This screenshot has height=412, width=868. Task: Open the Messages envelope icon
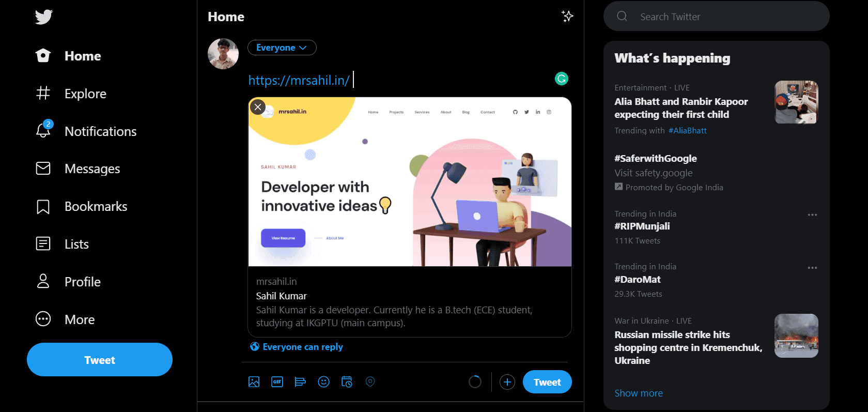pyautogui.click(x=43, y=169)
